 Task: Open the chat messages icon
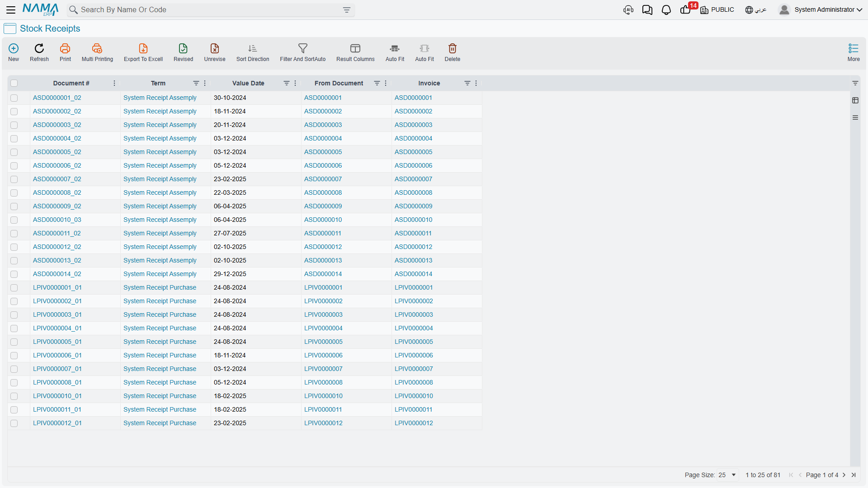pos(647,10)
